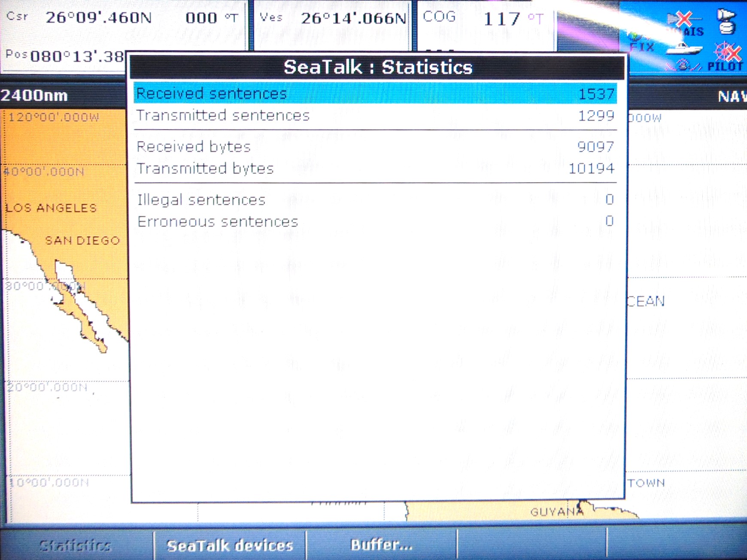Click the fishfinder sonar icon below the boat
Image resolution: width=747 pixels, height=560 pixels.
coord(683,65)
